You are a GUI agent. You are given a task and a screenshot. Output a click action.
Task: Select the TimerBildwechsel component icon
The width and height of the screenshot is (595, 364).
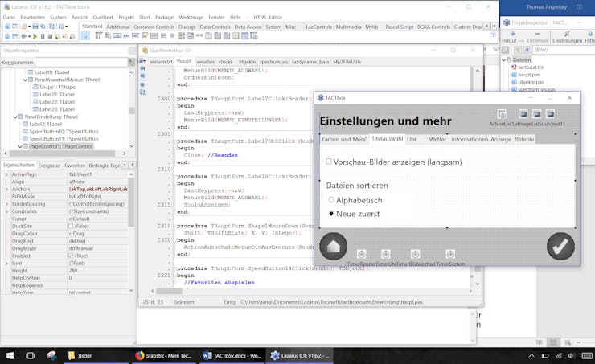pyautogui.click(x=415, y=254)
